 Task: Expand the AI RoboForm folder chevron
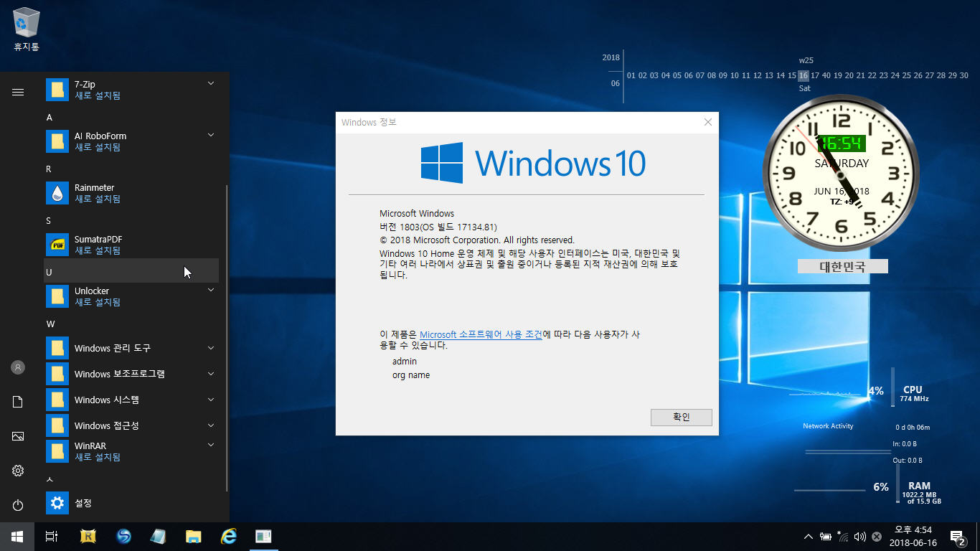click(211, 135)
